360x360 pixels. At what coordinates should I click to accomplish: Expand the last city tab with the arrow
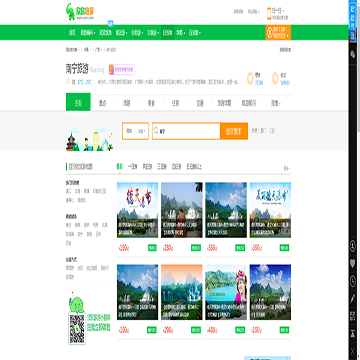click(x=276, y=104)
